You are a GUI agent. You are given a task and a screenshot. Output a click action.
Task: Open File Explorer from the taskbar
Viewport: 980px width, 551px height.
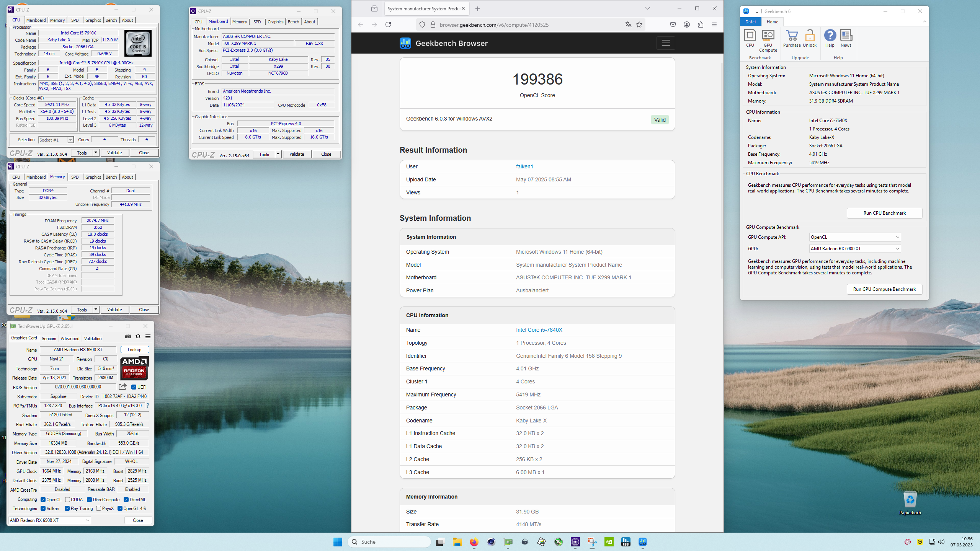(x=457, y=542)
